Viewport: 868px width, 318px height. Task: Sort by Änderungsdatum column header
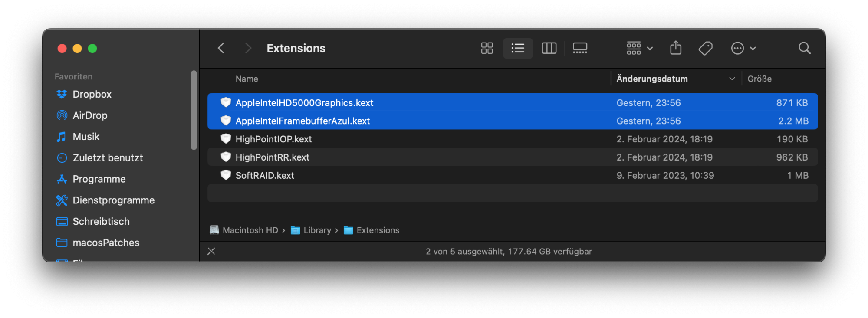click(x=652, y=79)
